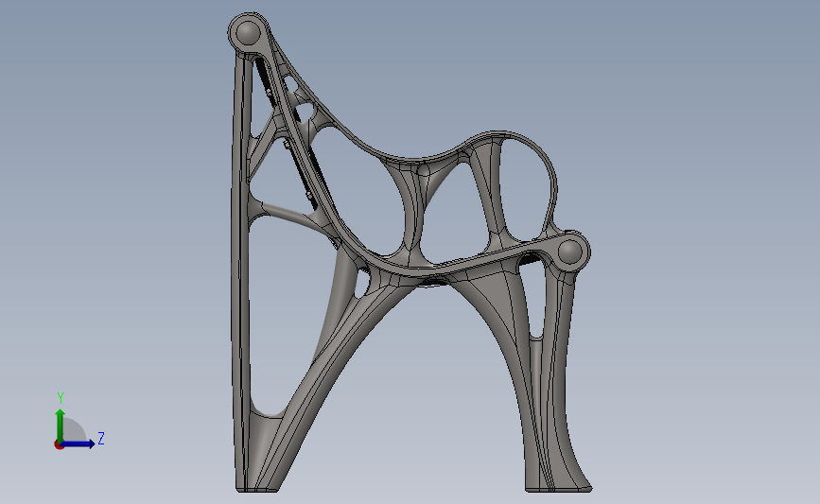Select the round boss at the armrest end
The width and height of the screenshot is (820, 504).
coord(570,252)
